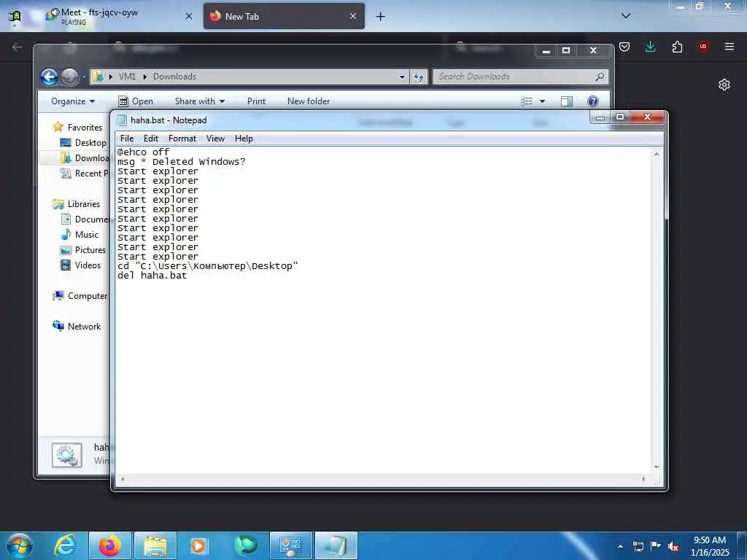The width and height of the screenshot is (747, 560).
Task: Open the Notepad Help menu
Action: [x=244, y=139]
